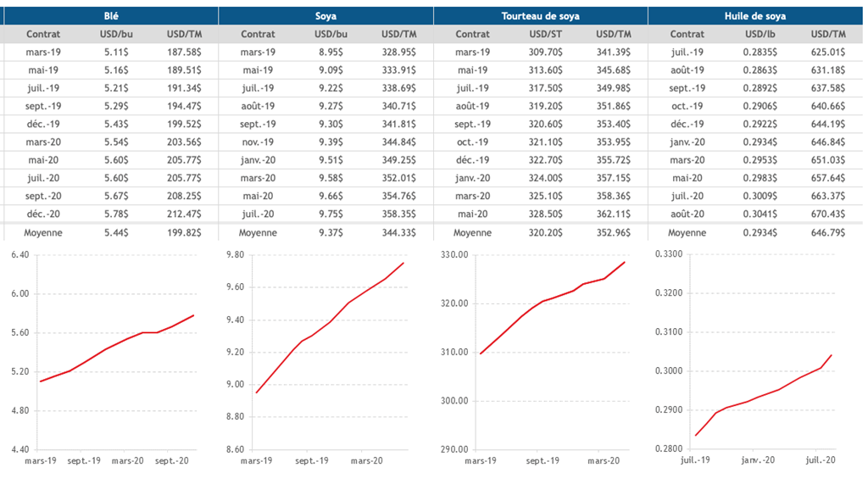Select the nov.-19 contract in Soya table
Viewport: 868px width, 484px height.
point(258,142)
